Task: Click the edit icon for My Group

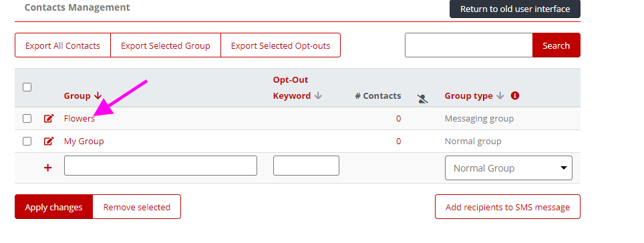Action: click(49, 142)
